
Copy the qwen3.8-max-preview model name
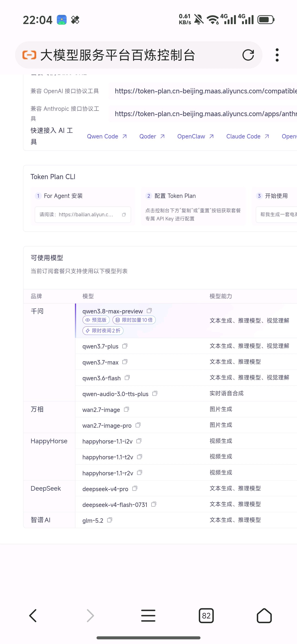(x=149, y=311)
